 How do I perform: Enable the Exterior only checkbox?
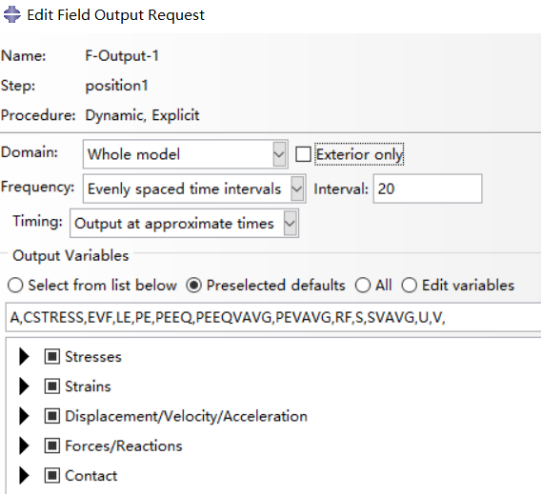(303, 154)
